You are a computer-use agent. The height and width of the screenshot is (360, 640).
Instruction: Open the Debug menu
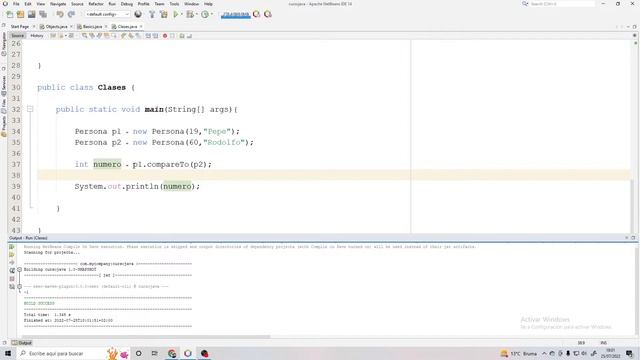click(127, 4)
